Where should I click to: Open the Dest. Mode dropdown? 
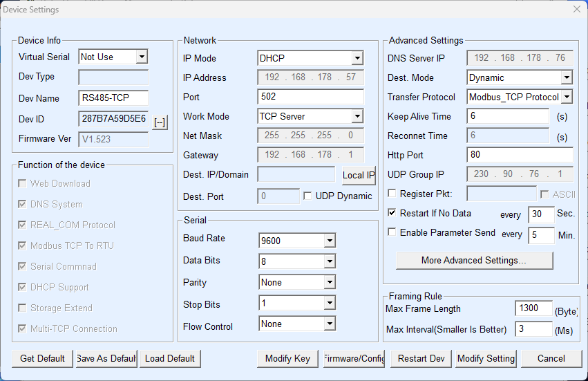tap(567, 77)
